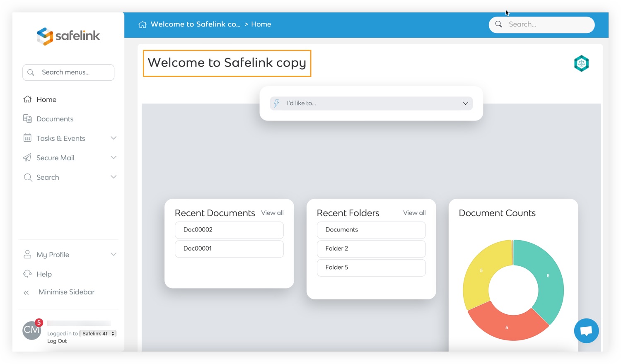This screenshot has height=364, width=621.
Task: Select the Tasks & Events menu item
Action: [x=60, y=138]
